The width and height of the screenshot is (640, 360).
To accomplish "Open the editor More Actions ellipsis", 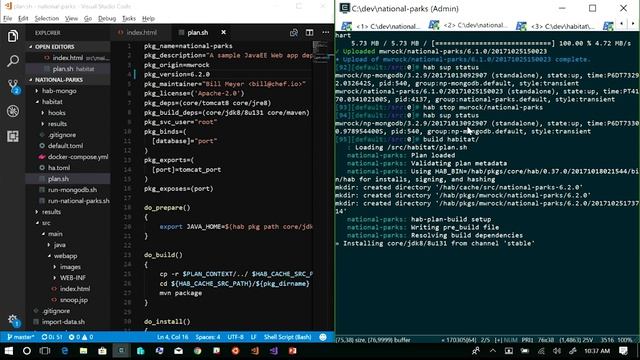I will pyautogui.click(x=325, y=33).
